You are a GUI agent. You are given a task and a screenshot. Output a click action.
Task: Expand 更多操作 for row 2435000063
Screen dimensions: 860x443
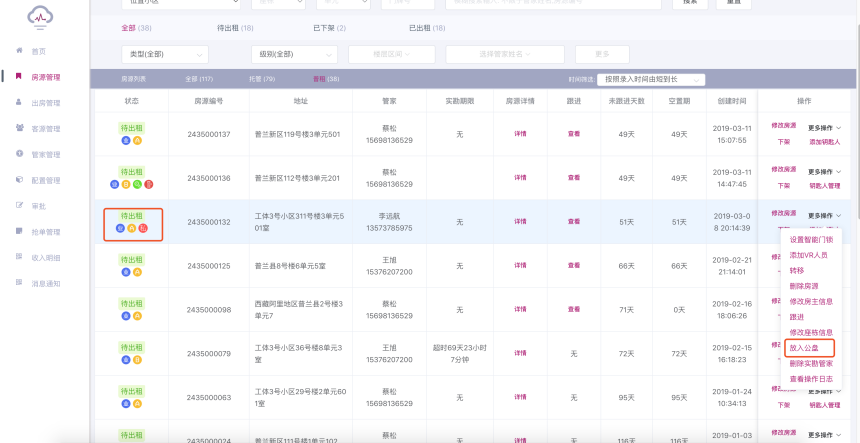(824, 391)
